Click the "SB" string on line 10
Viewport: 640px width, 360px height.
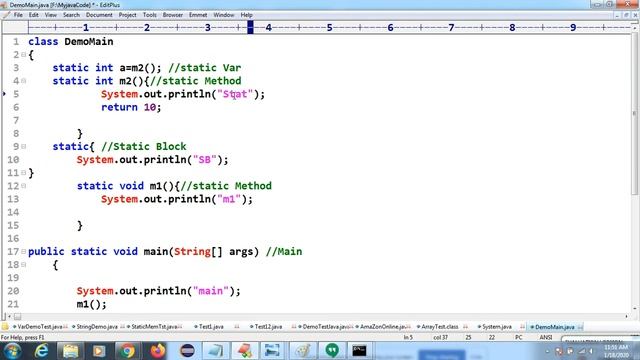click(204, 160)
